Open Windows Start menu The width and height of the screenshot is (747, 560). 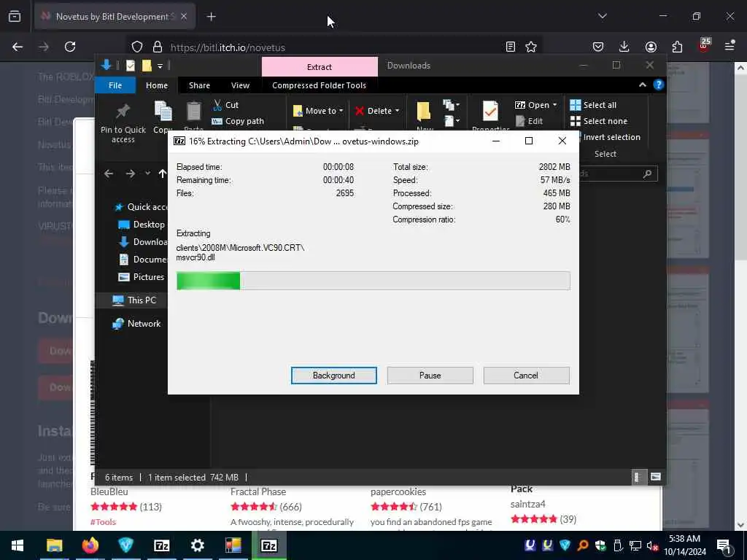[x=18, y=545]
